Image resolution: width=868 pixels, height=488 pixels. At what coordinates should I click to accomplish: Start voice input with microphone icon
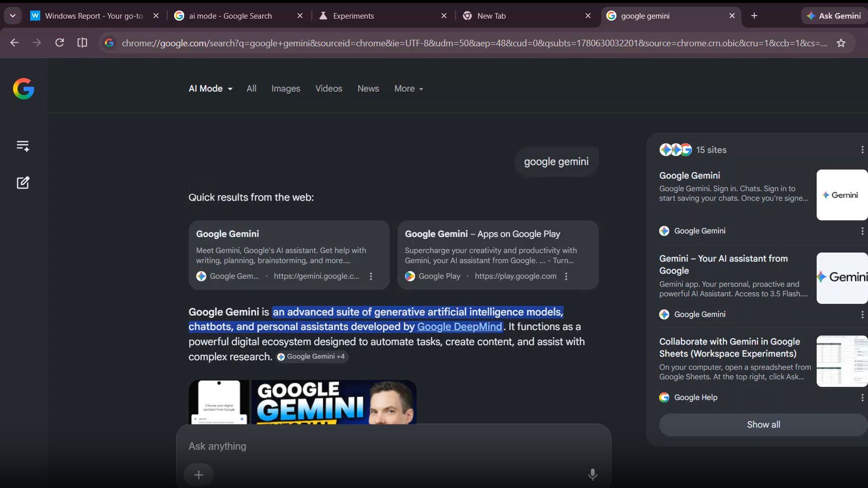[593, 474]
